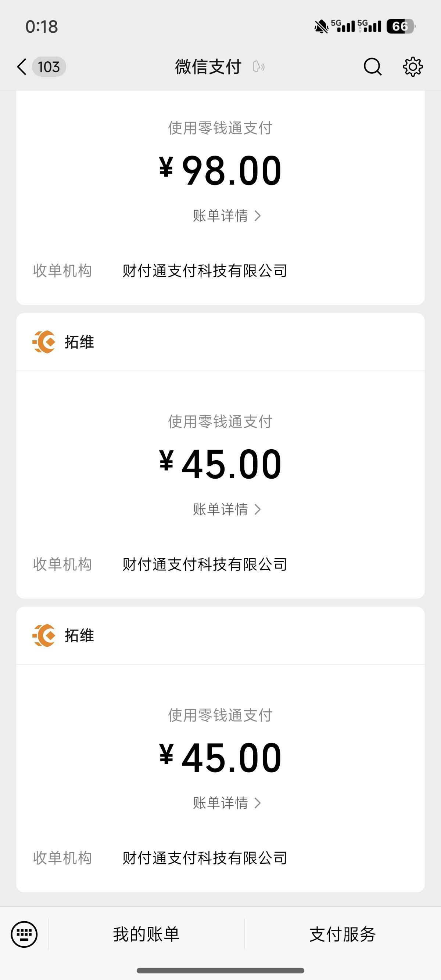Open settings gear icon

coord(412,67)
